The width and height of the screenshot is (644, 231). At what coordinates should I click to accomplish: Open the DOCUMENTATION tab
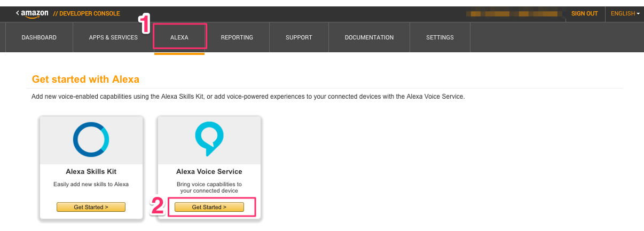pos(369,37)
